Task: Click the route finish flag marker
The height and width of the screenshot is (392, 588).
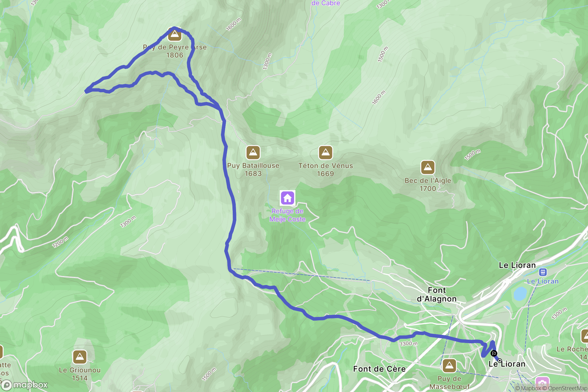Action: click(x=494, y=353)
